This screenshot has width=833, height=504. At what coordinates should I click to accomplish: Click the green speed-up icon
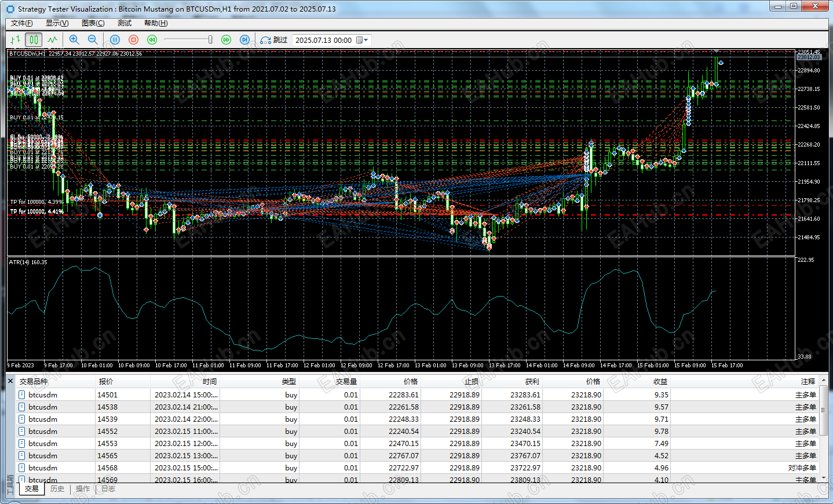point(226,40)
